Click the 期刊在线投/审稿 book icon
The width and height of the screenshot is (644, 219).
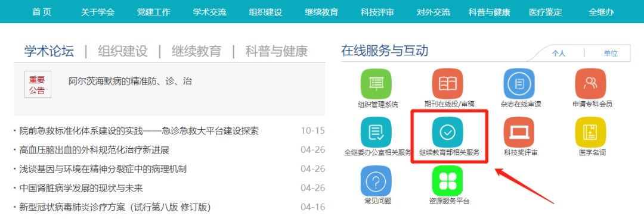(448, 84)
